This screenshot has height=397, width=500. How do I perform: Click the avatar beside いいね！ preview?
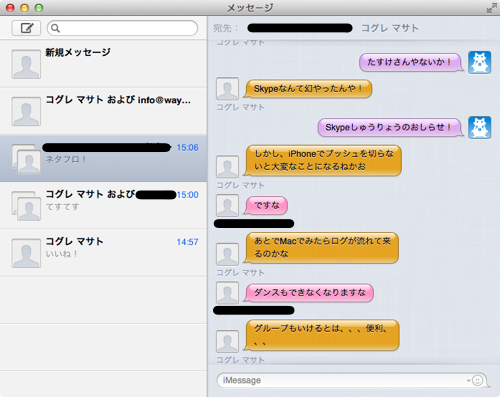point(26,253)
